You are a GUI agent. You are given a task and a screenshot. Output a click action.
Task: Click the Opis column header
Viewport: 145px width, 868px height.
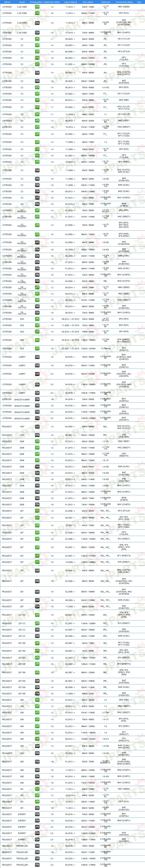[139, 2]
